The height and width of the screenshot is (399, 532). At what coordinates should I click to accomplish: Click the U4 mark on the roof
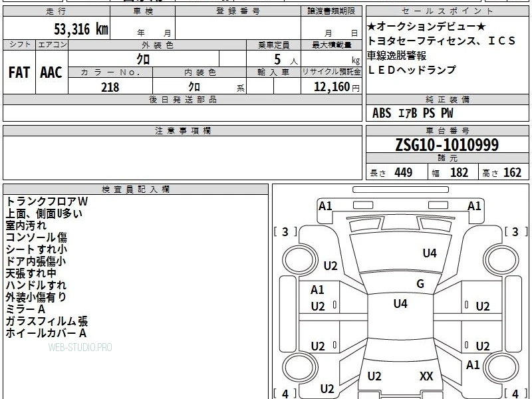pos(400,304)
